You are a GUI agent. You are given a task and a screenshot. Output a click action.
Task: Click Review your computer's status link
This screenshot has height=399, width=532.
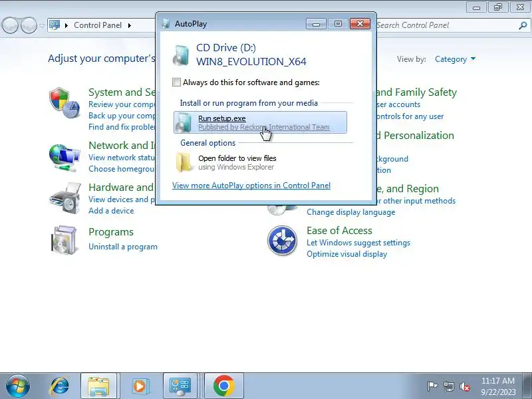click(122, 104)
